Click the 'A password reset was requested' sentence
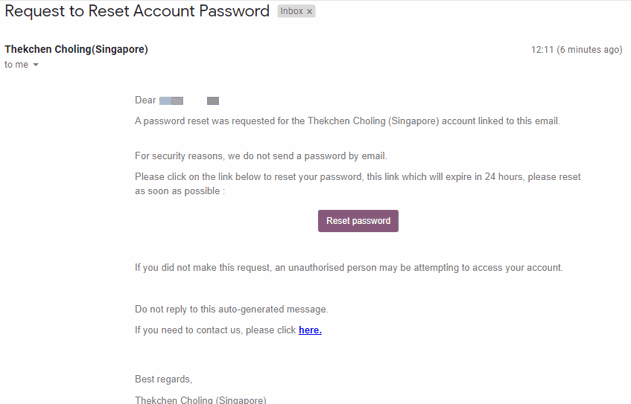This screenshot has width=631, height=404. point(347,121)
